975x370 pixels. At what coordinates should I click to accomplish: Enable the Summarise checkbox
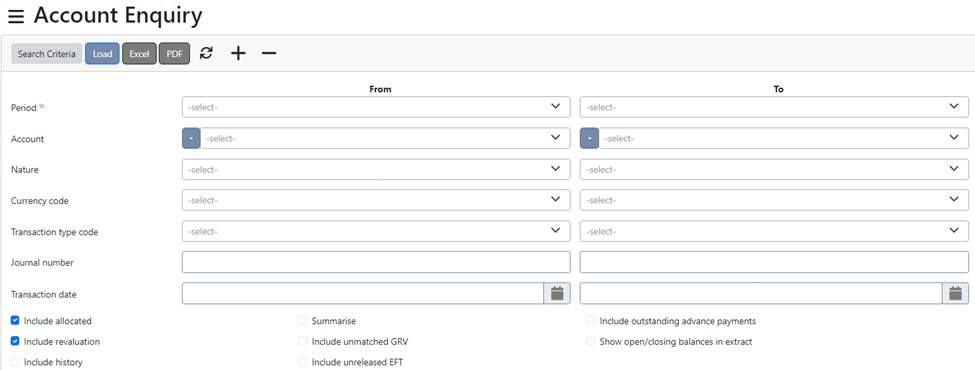coord(303,321)
